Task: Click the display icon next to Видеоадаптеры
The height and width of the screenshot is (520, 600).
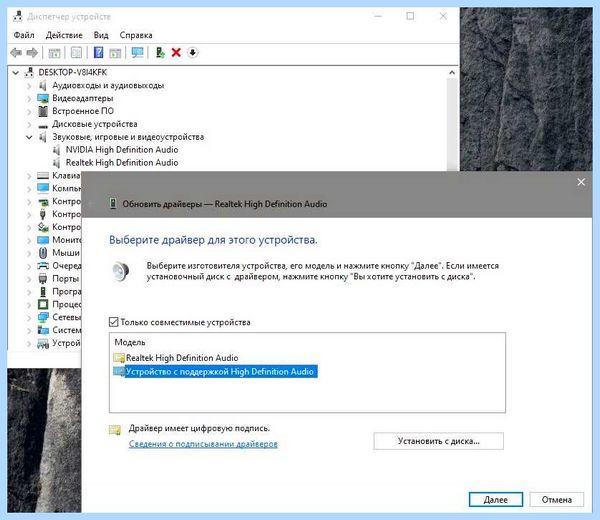Action: tap(43, 98)
